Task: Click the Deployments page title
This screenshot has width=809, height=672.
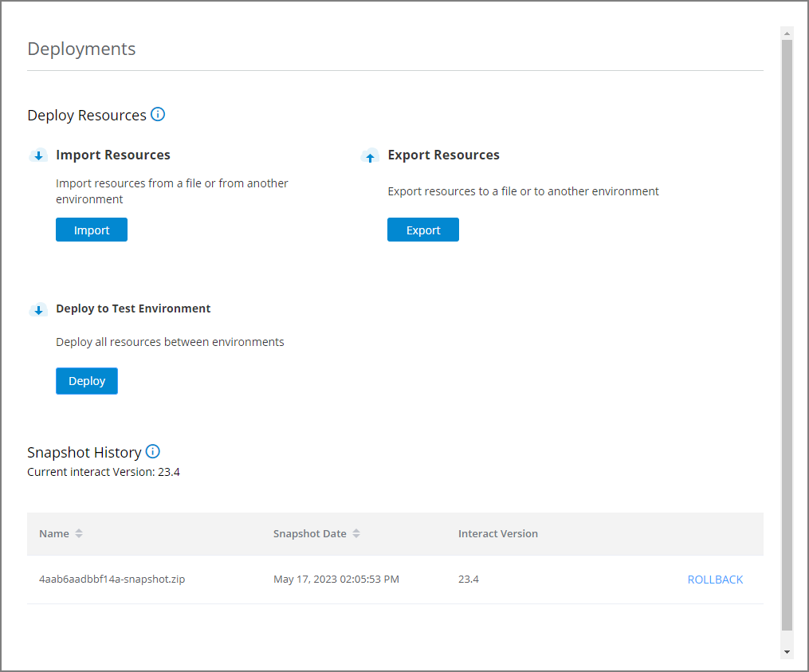Action: 81,49
